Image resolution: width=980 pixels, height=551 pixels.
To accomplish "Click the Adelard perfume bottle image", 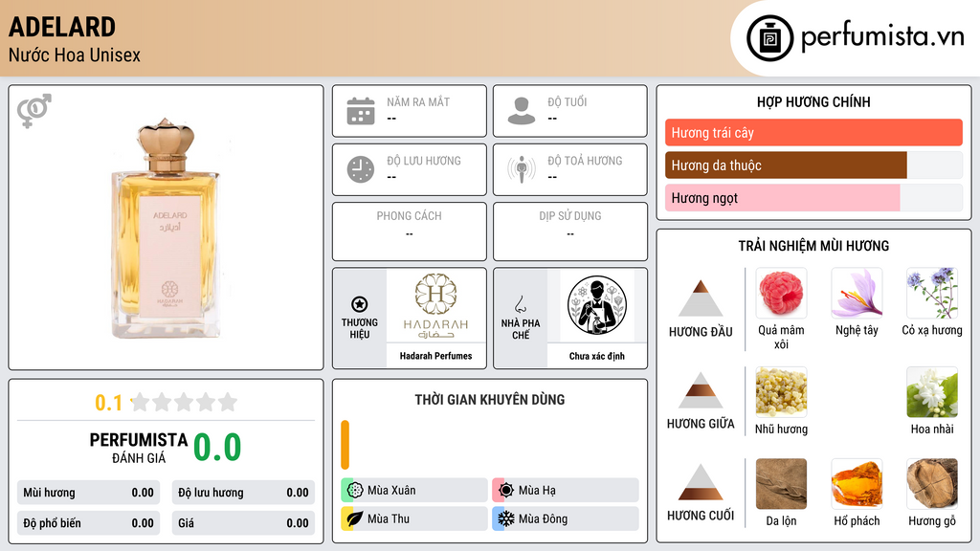I will tap(166, 229).
